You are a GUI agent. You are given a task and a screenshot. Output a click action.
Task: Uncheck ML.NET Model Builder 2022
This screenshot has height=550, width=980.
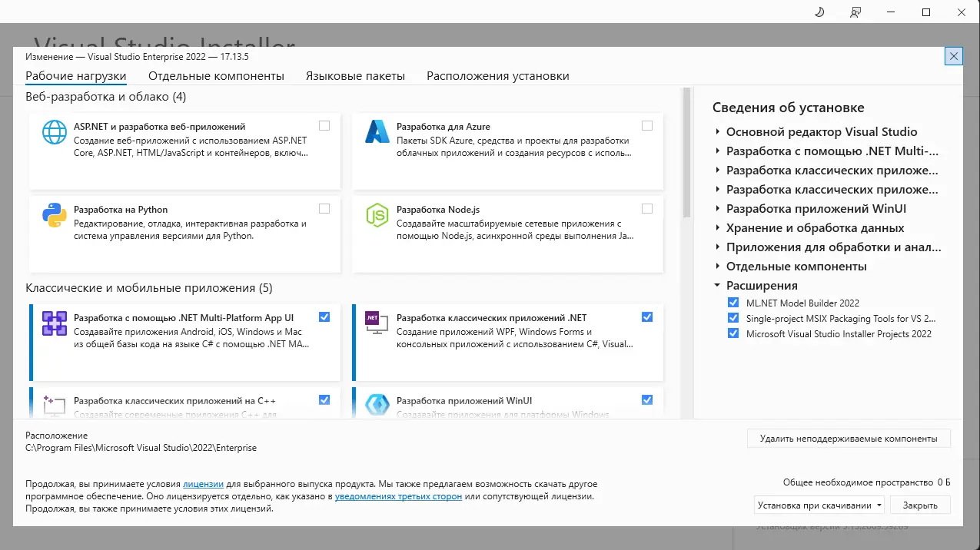click(733, 302)
